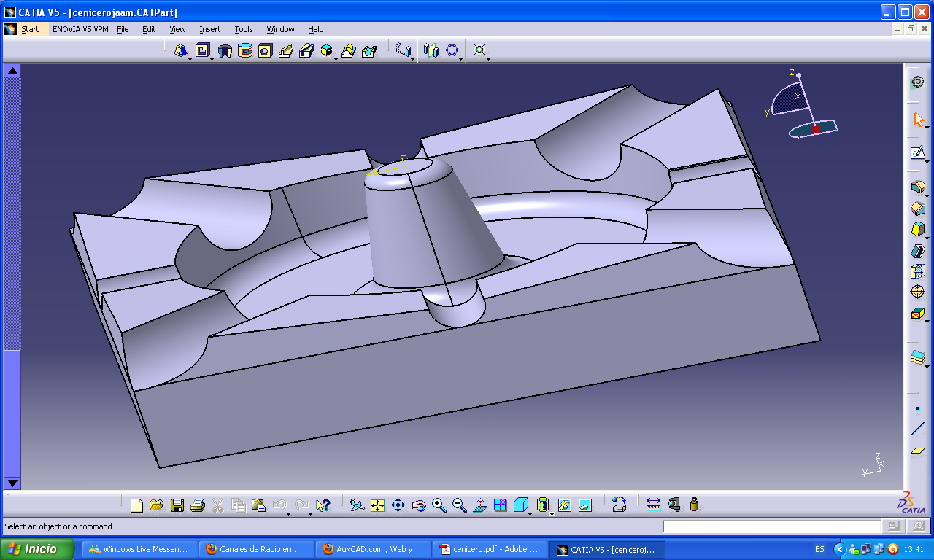The height and width of the screenshot is (560, 934).
Task: Expand the Sketcher dropdown arrow
Action: click(x=927, y=160)
